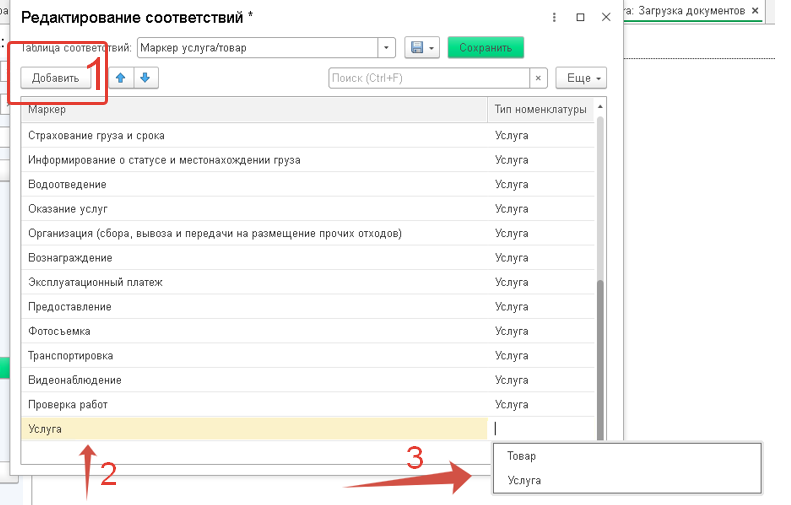This screenshot has height=505, width=791.
Task: Select the Оказание услуг row
Action: click(308, 209)
